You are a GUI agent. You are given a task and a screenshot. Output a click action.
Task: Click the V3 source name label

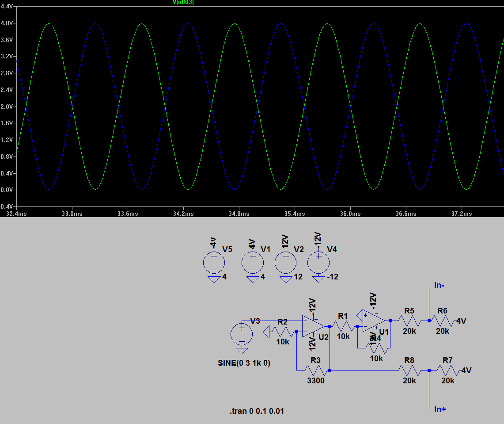point(255,321)
